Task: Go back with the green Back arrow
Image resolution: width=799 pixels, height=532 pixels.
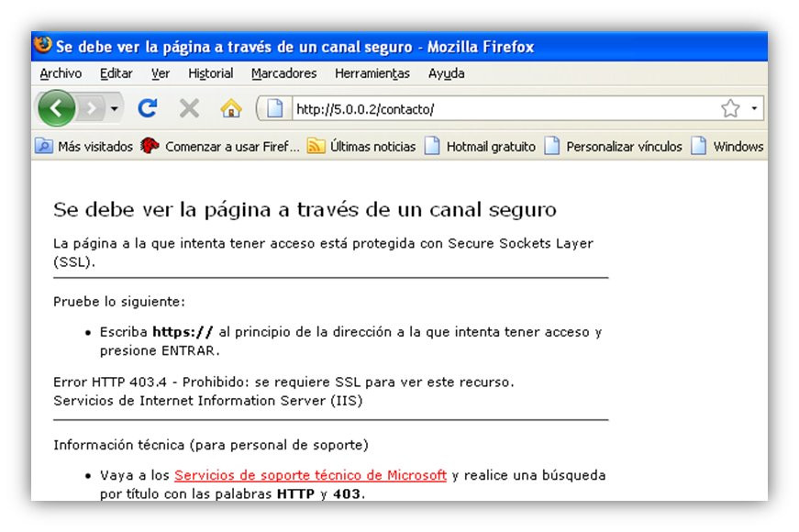Action: [x=56, y=108]
